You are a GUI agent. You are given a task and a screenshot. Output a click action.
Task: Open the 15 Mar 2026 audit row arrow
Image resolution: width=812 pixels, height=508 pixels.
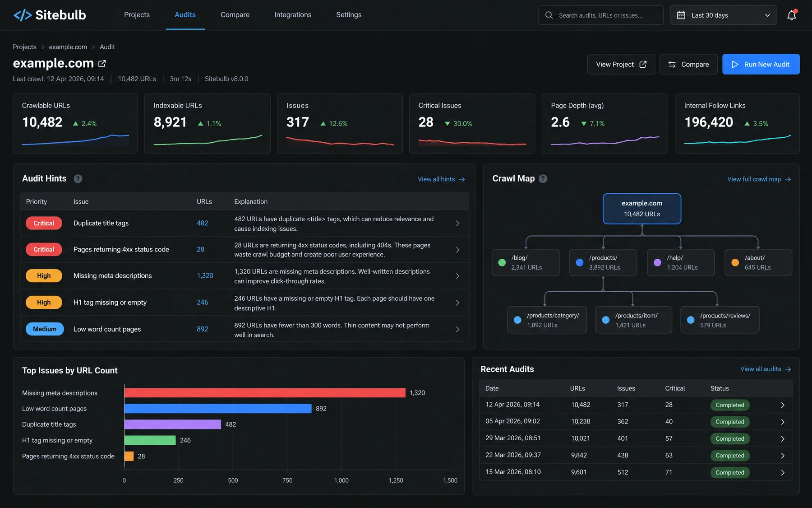(783, 472)
